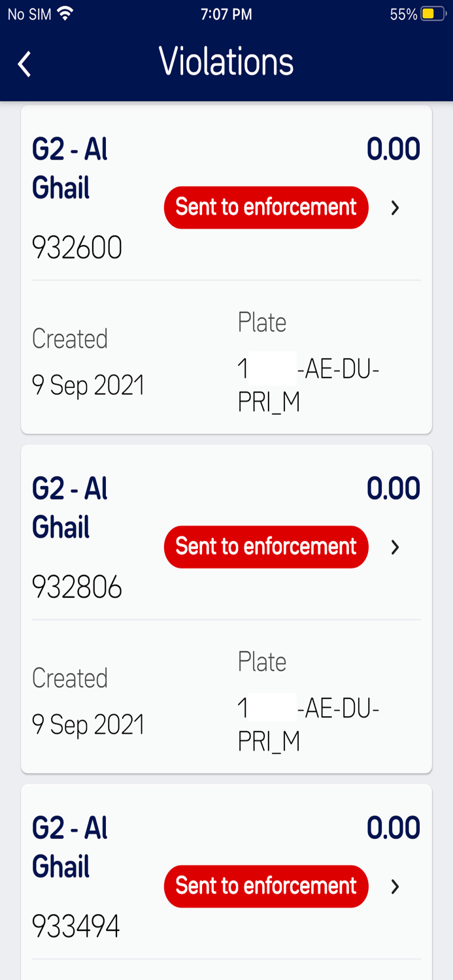The height and width of the screenshot is (980, 453).
Task: Tap the Created date 9 Sep 2021 on first card
Action: coord(88,385)
